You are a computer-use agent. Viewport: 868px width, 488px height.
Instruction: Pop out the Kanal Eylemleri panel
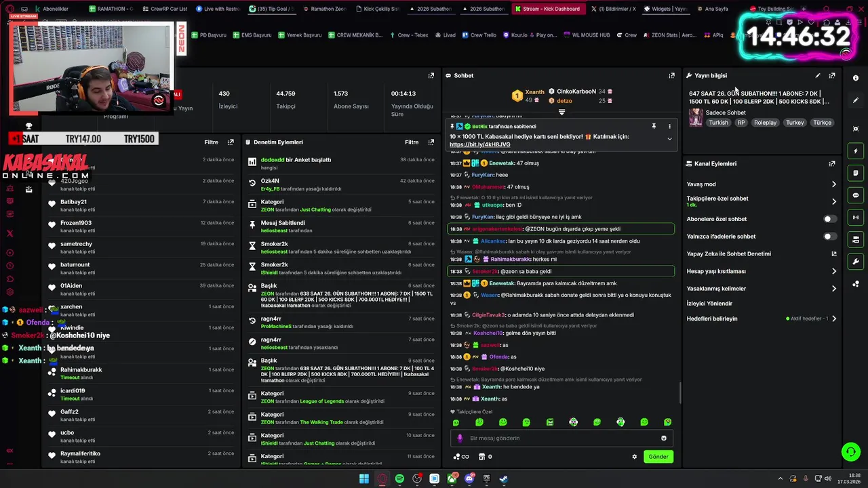point(832,164)
